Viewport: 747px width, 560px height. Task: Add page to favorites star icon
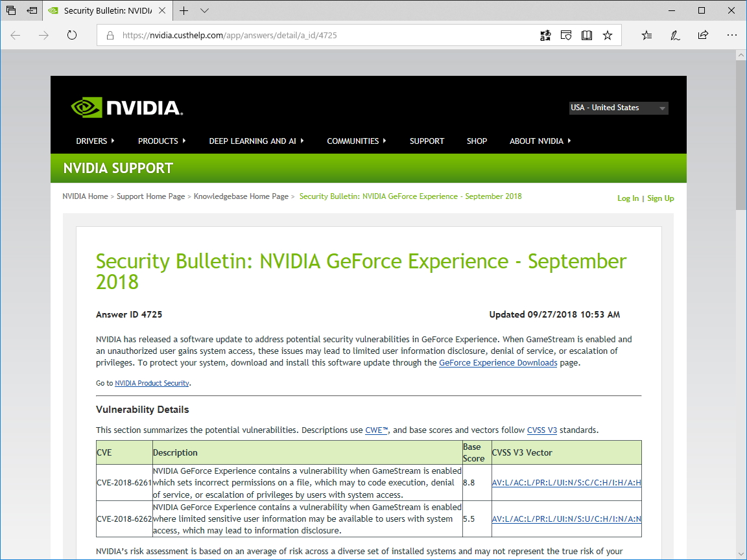608,35
